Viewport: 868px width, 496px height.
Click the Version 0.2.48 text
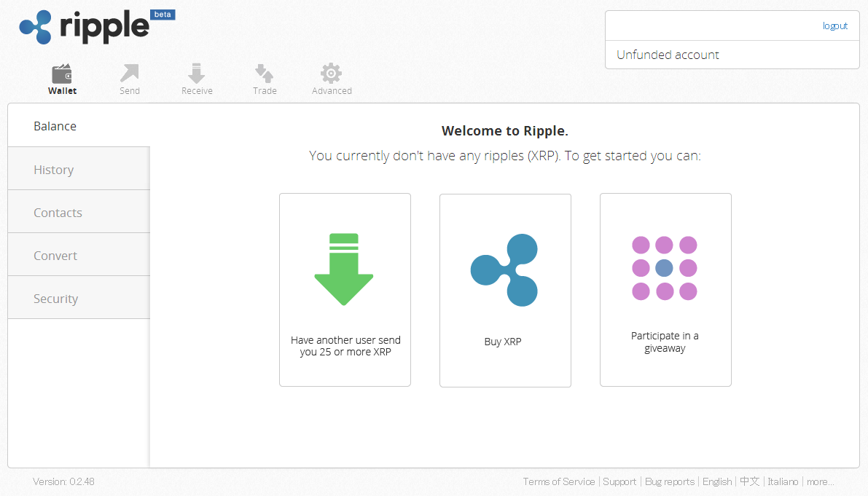(63, 481)
